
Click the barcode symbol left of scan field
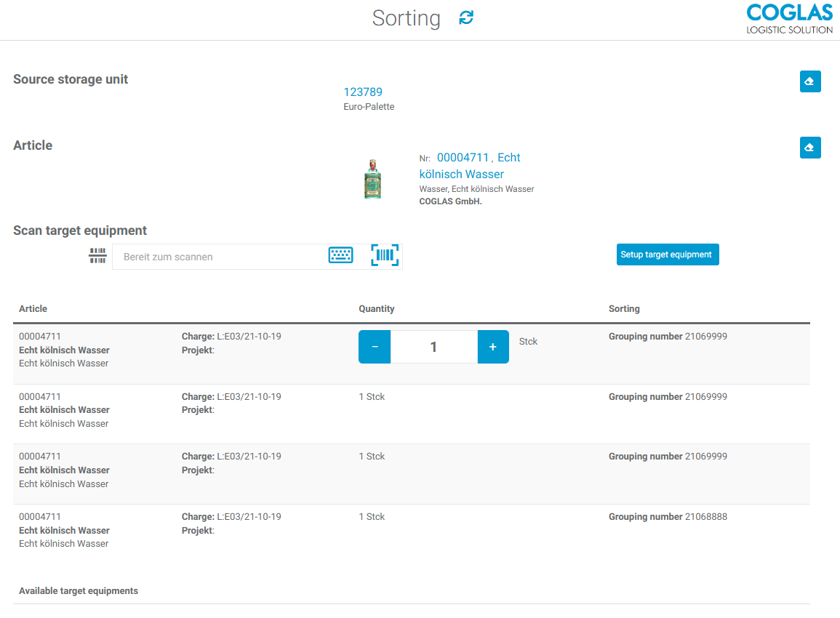(97, 256)
